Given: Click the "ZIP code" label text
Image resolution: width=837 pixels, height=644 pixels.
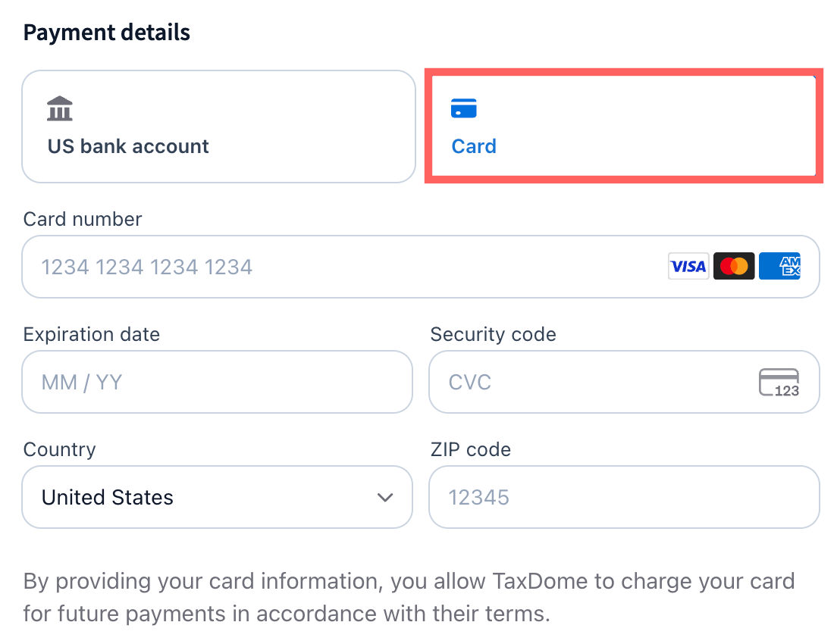Looking at the screenshot, I should pyautogui.click(x=470, y=450).
